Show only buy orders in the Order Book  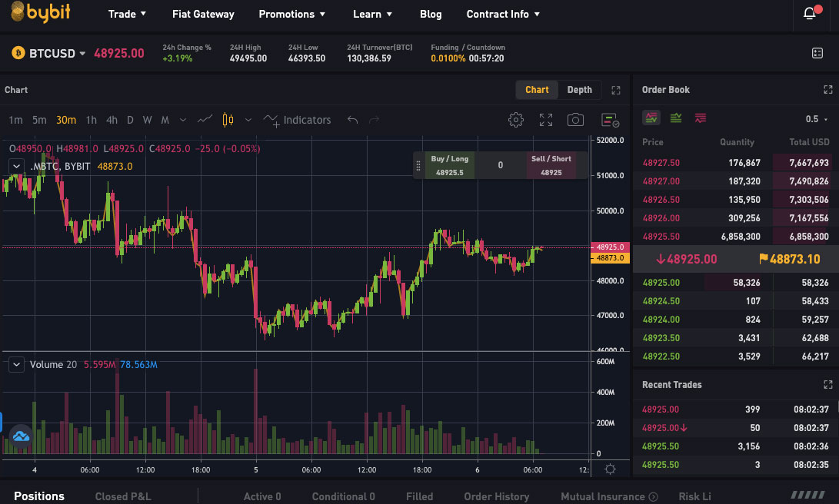[675, 118]
